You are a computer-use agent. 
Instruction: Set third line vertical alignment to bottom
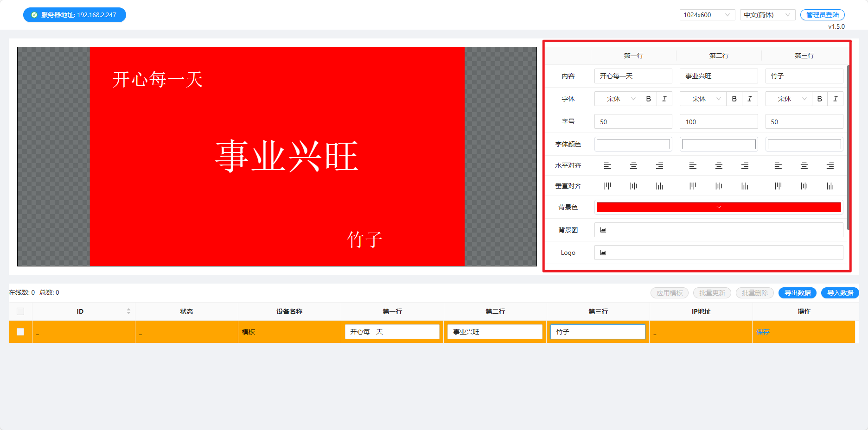830,186
